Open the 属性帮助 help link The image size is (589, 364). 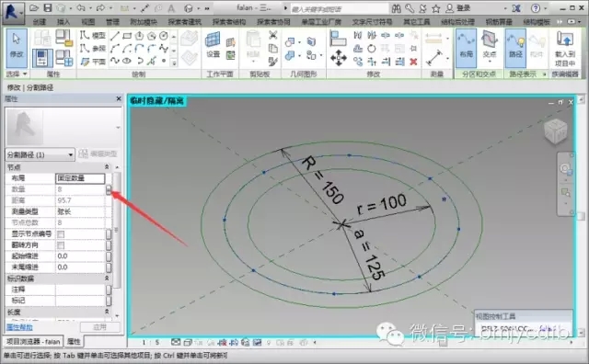pos(19,327)
